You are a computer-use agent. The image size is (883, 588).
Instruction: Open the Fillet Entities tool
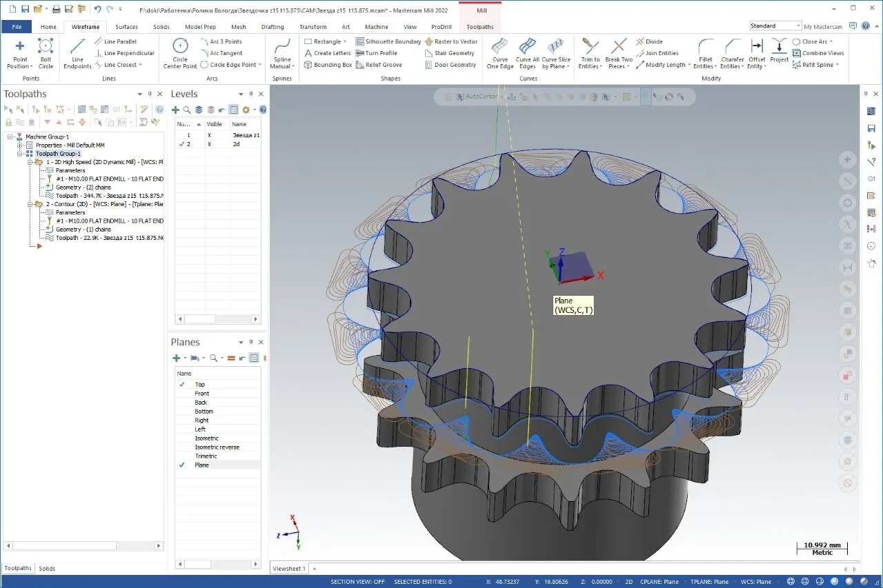pos(706,52)
